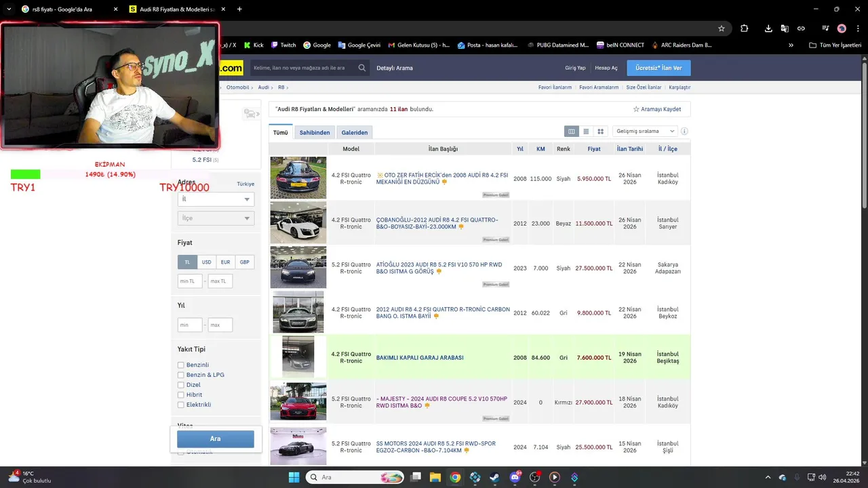The width and height of the screenshot is (868, 488).
Task: Close the rs8 fiyatı tab
Action: [115, 9]
